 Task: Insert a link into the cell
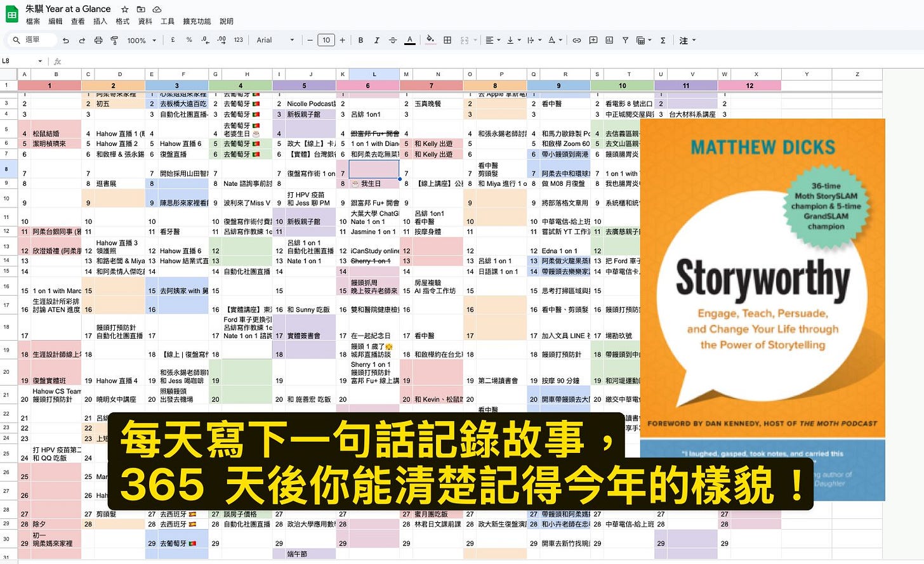576,40
